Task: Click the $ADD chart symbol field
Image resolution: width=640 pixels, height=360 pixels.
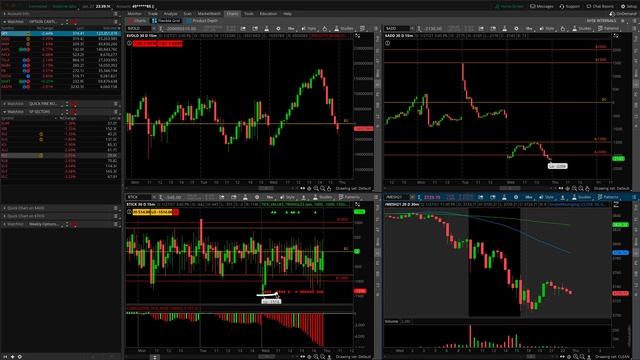Action: tap(397, 29)
